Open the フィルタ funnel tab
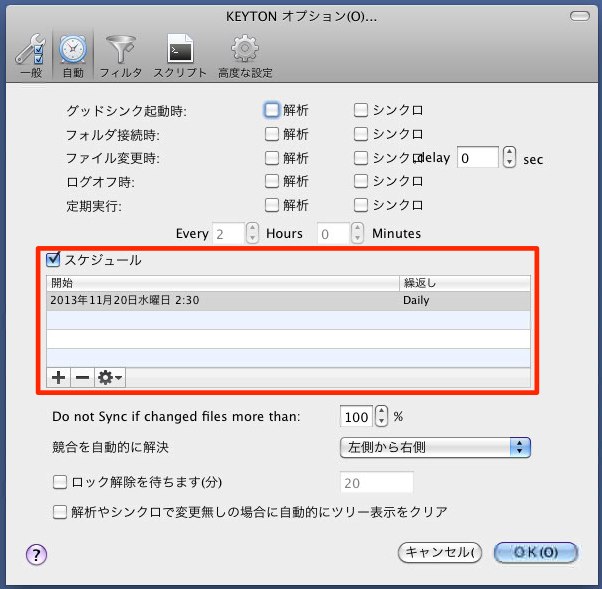Viewport: 602px width, 589px height. tap(121, 55)
